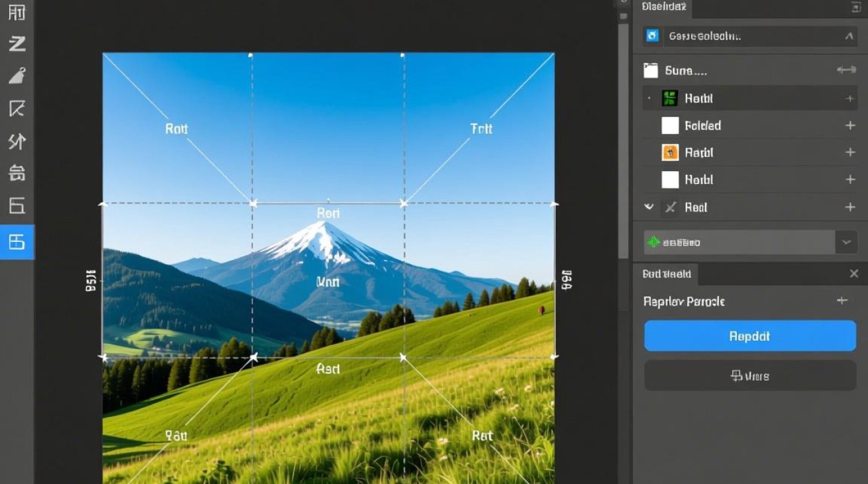Click the green grid thumbnail on first layer
The width and height of the screenshot is (868, 484).
(670, 99)
